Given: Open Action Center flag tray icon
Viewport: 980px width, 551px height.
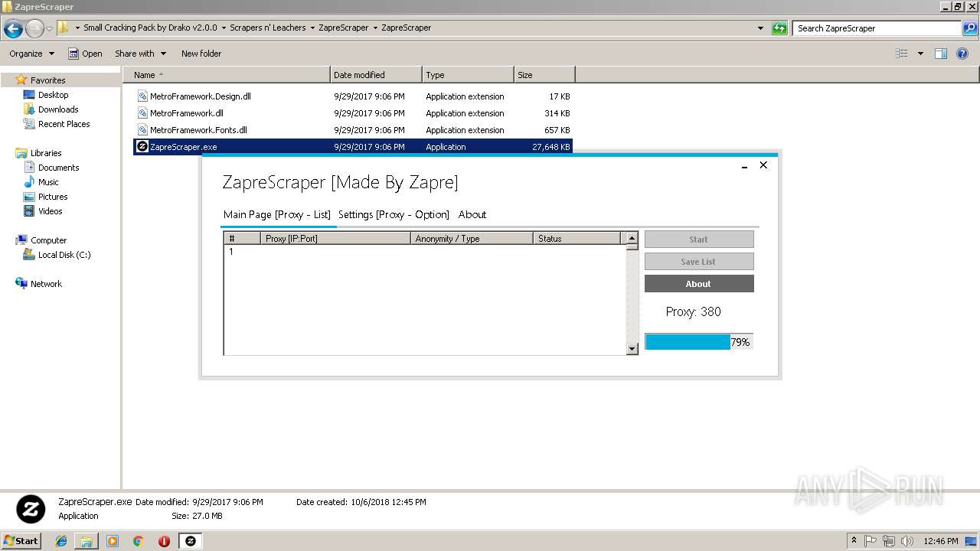Looking at the screenshot, I should [871, 541].
